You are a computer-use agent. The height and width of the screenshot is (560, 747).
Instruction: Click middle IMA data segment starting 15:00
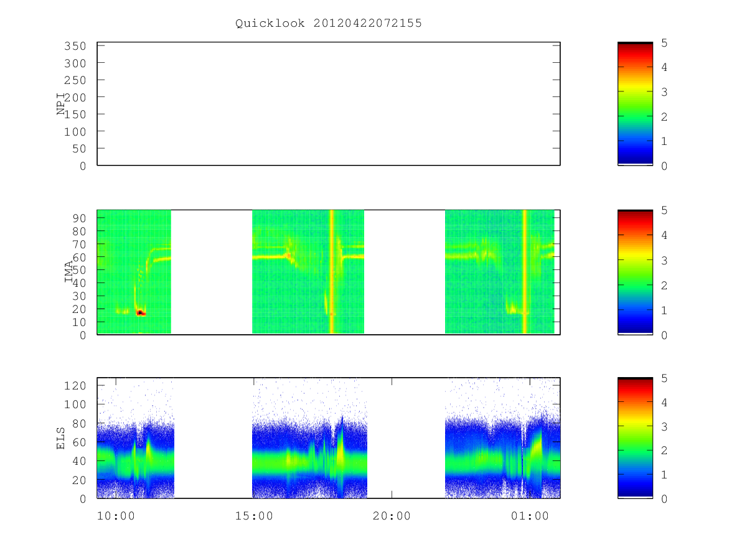tap(308, 272)
